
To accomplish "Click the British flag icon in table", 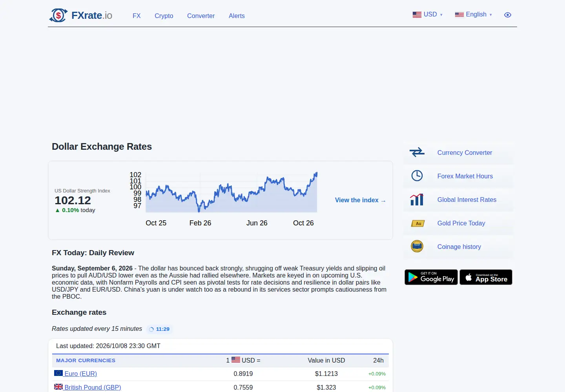I will pos(58,387).
